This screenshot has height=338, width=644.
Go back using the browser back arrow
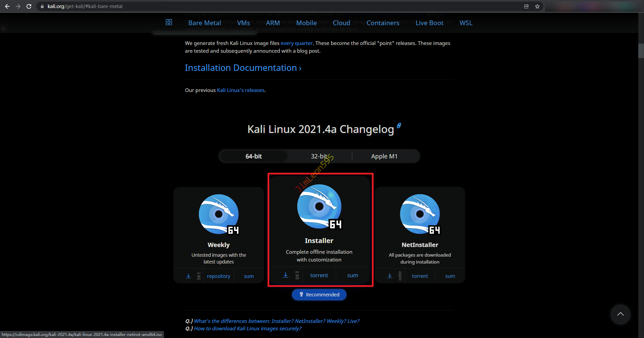pos(7,6)
